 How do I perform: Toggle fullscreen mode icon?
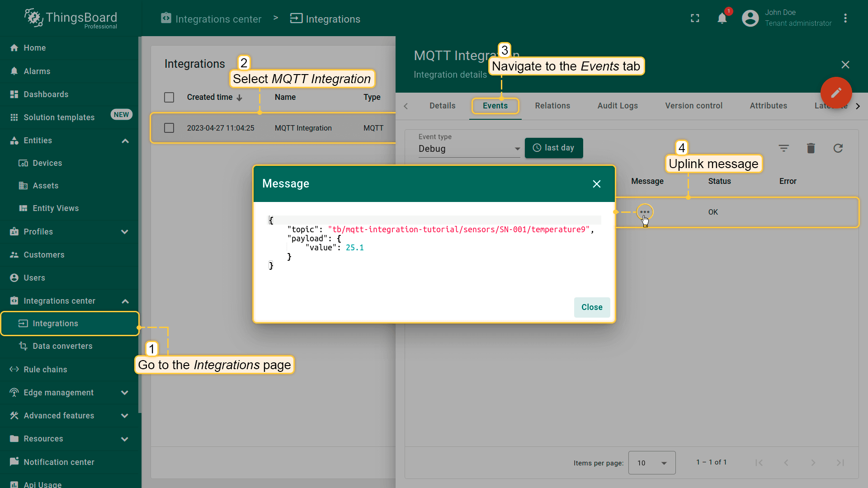695,19
